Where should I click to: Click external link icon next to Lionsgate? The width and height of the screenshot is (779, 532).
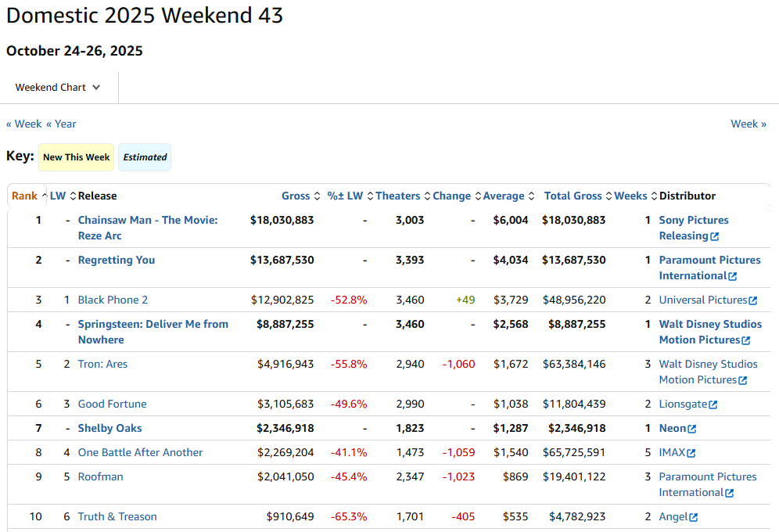(713, 404)
